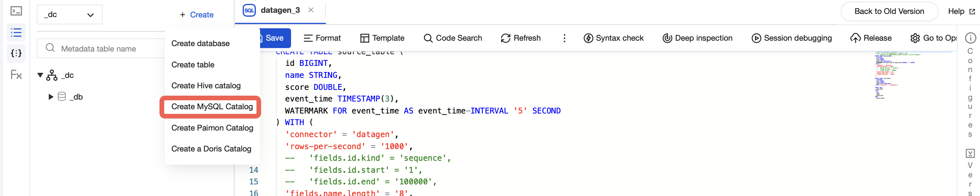Open the Template toolbar item

pyautogui.click(x=382, y=38)
